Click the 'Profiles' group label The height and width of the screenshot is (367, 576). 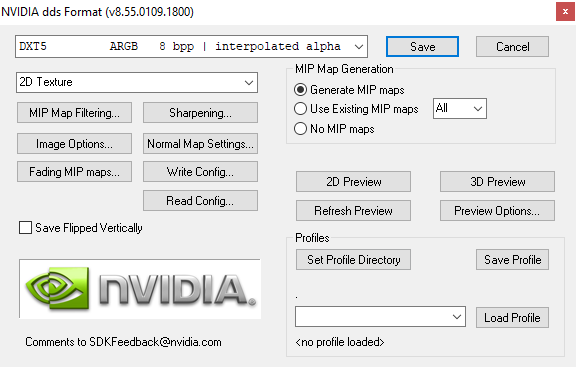click(312, 238)
